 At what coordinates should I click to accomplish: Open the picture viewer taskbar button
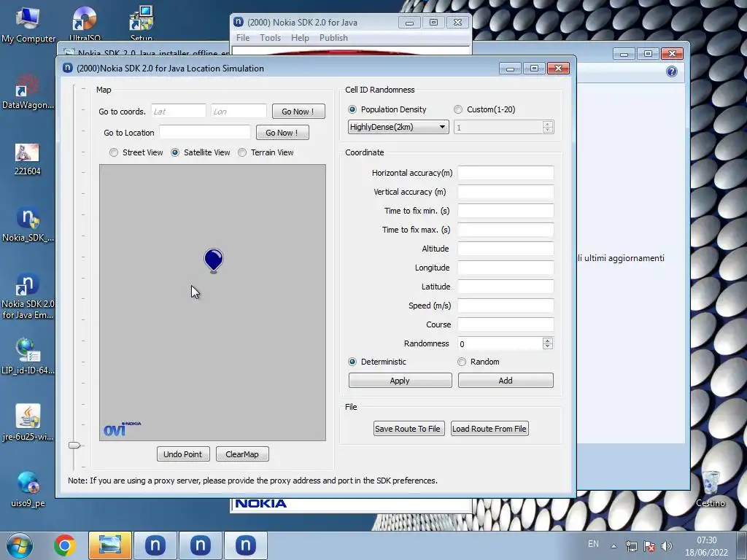[110, 545]
